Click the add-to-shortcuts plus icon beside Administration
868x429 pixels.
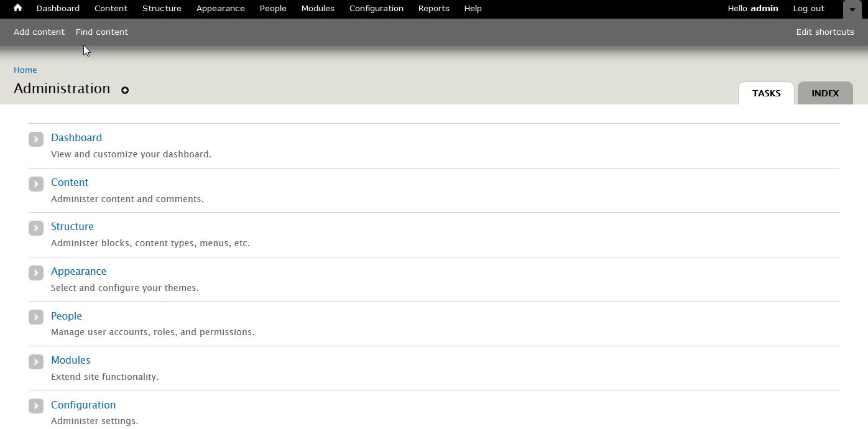[125, 90]
